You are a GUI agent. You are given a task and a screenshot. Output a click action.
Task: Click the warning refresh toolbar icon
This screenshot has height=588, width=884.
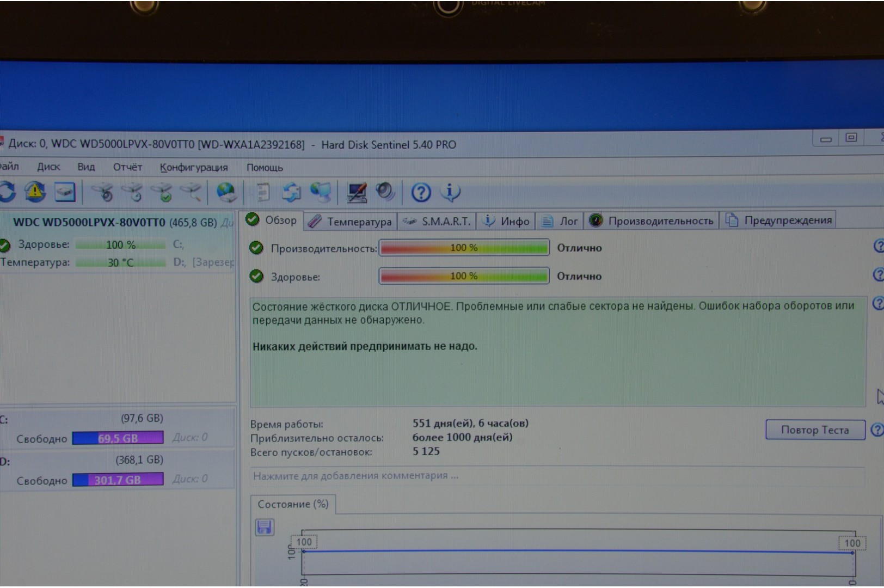coord(35,192)
